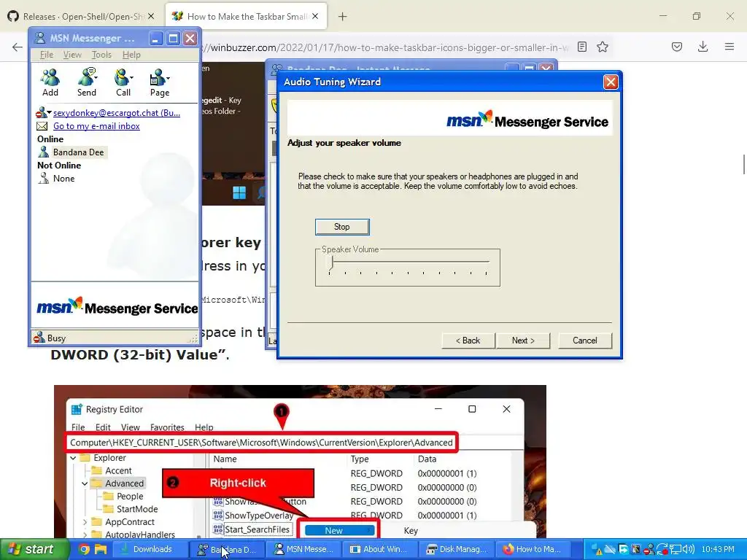Click the Add contact icon in MSN Messenger

[x=50, y=77]
